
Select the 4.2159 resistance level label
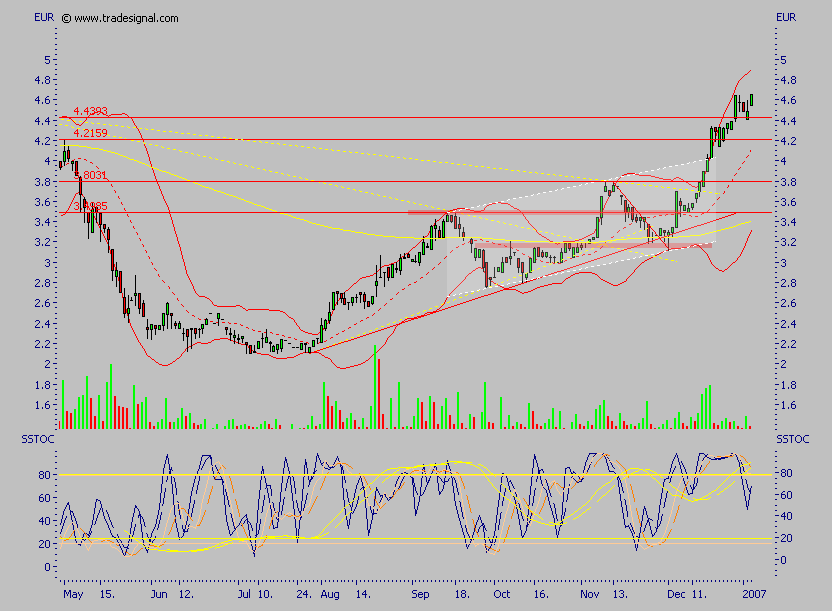click(x=90, y=132)
